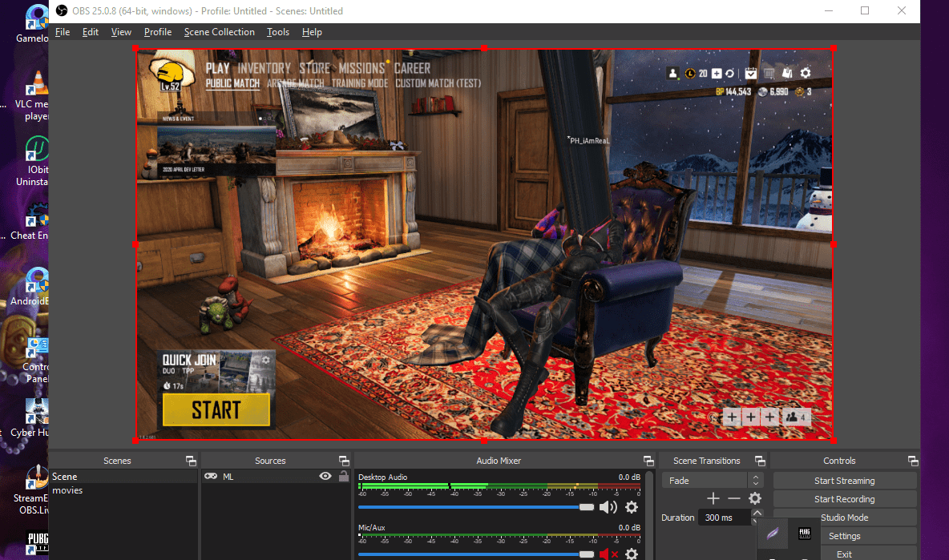Select the ML source row
Image resolution: width=949 pixels, height=560 pixels.
(x=276, y=477)
